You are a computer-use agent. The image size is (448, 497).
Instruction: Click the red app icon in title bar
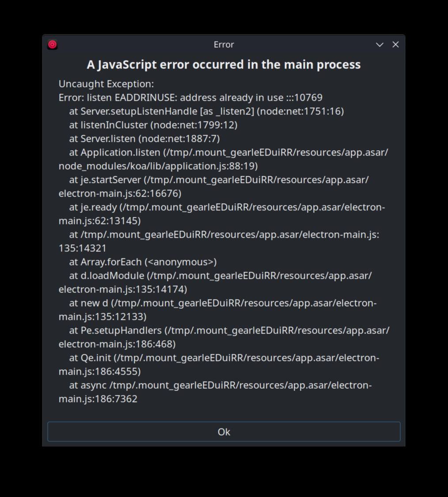(x=53, y=45)
